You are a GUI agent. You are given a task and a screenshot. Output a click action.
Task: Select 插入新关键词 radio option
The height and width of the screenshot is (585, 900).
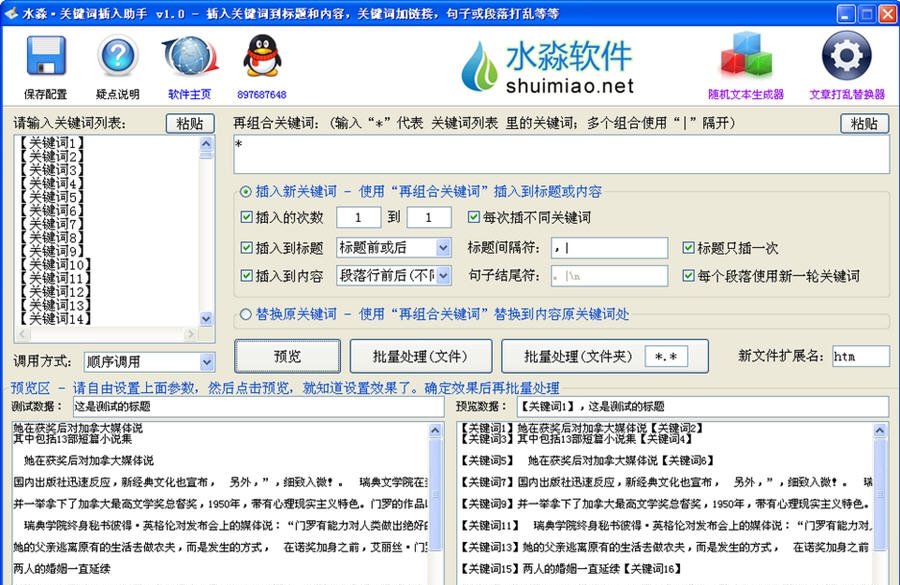tap(246, 192)
